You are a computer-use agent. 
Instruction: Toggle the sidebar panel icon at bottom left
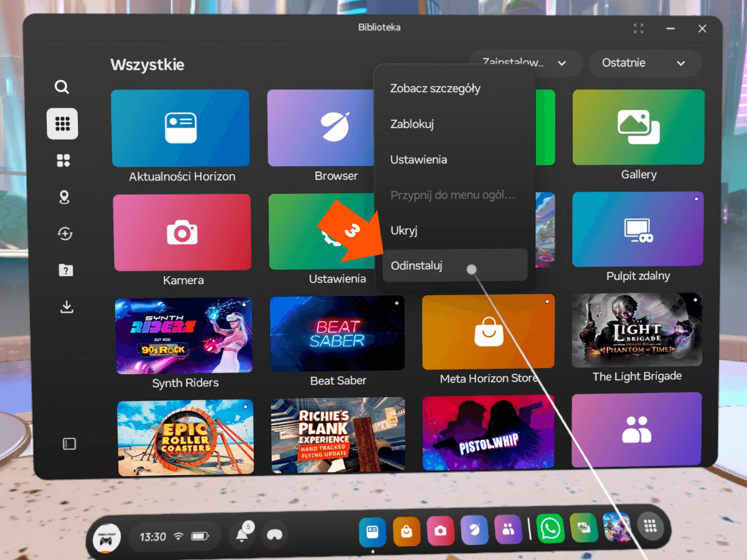pos(69,444)
